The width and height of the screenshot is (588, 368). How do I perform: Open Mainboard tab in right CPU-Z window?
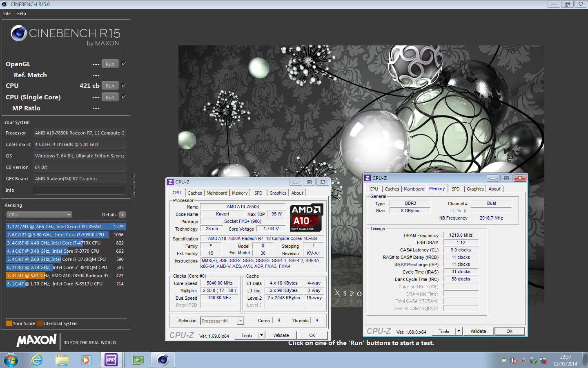(414, 189)
